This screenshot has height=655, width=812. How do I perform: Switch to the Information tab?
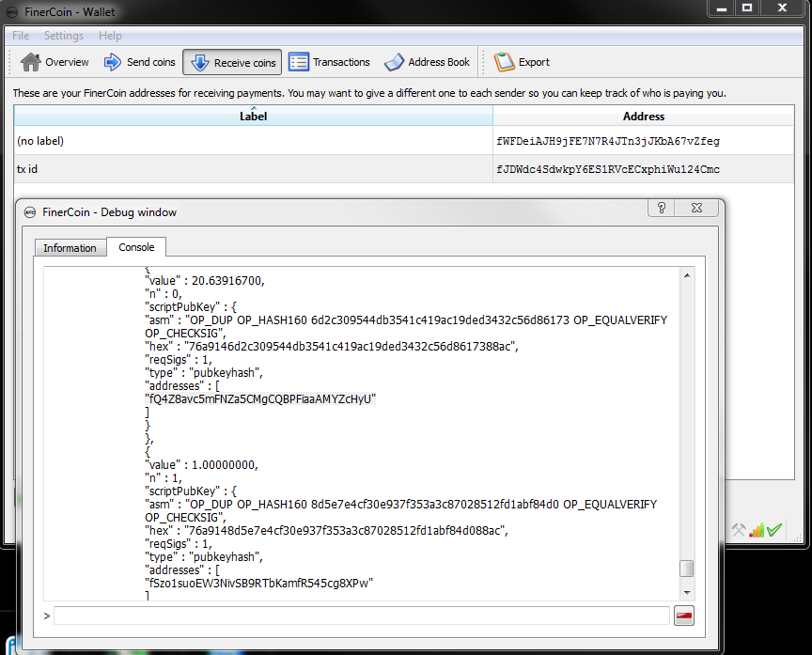click(70, 248)
